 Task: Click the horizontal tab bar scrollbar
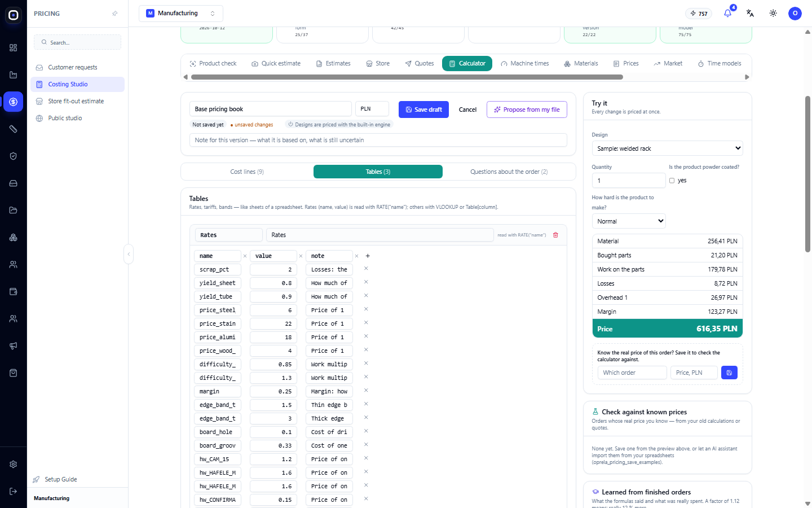407,77
